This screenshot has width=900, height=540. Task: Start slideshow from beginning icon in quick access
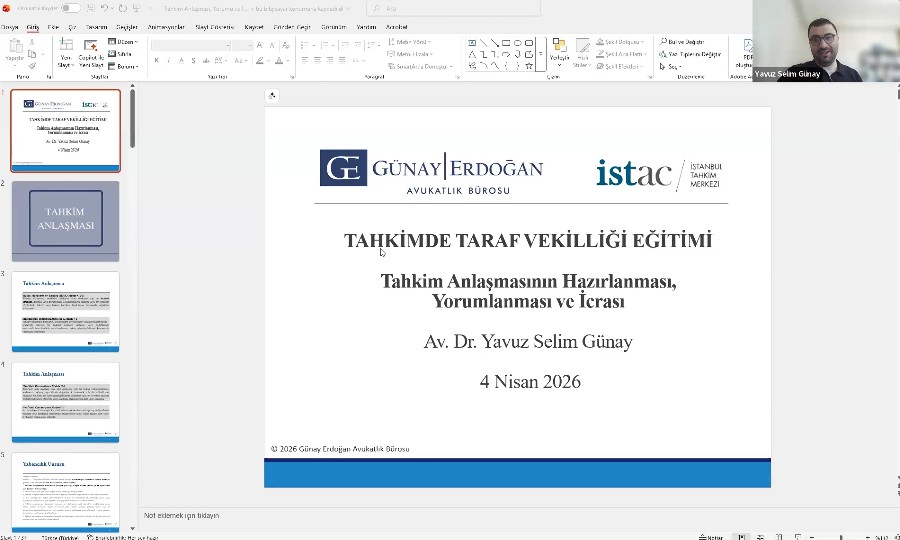(x=137, y=8)
